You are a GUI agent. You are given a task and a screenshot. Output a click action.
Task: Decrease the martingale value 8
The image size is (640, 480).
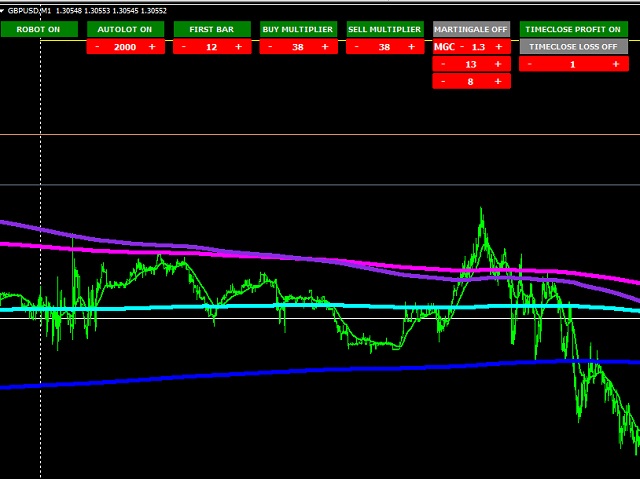coord(443,82)
